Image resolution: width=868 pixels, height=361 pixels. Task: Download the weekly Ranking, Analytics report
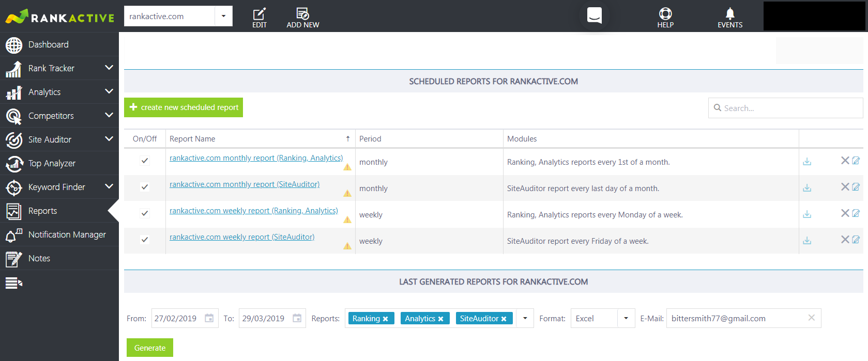[x=807, y=214]
